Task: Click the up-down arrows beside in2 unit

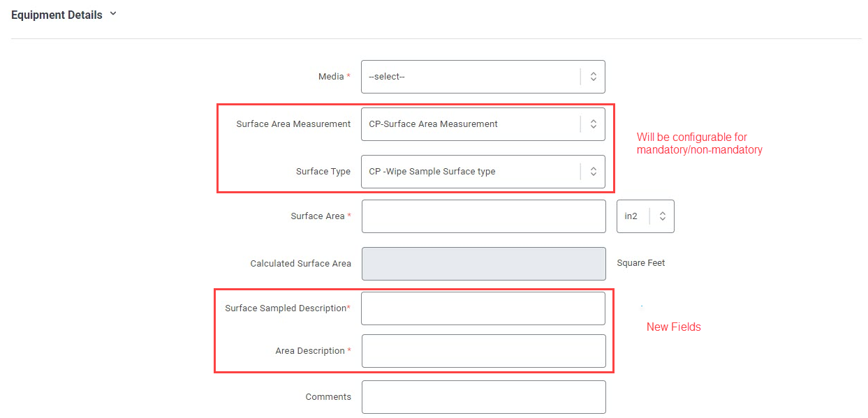Action: tap(662, 216)
